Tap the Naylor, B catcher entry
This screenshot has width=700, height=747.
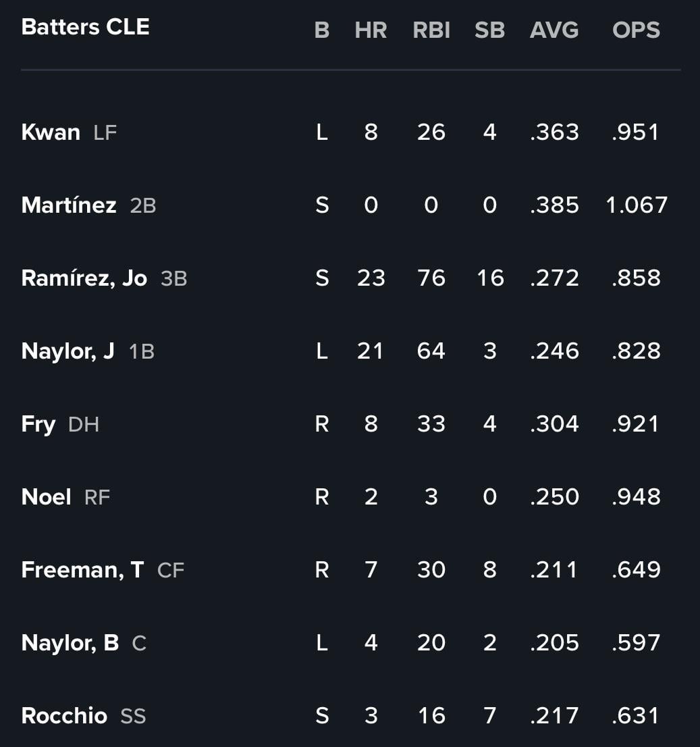coord(70,643)
